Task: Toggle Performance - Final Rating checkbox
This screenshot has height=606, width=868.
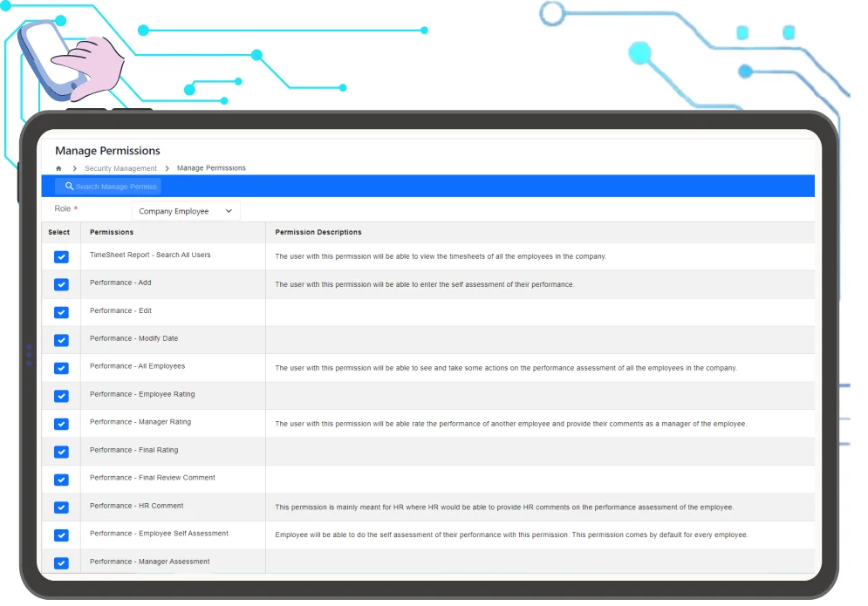Action: (x=61, y=452)
